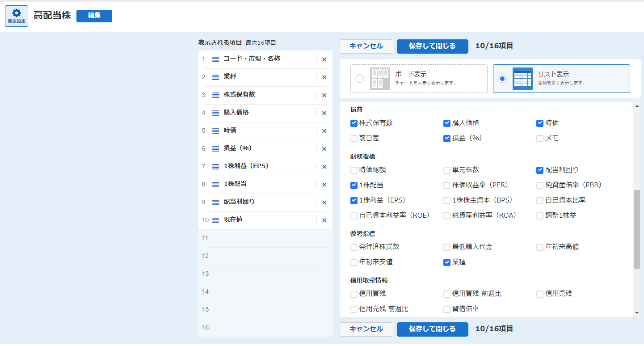Viewport: 644px width, 346px height.
Task: Uncheck the 業種 checkbox under 参考指標
Action: click(x=447, y=262)
